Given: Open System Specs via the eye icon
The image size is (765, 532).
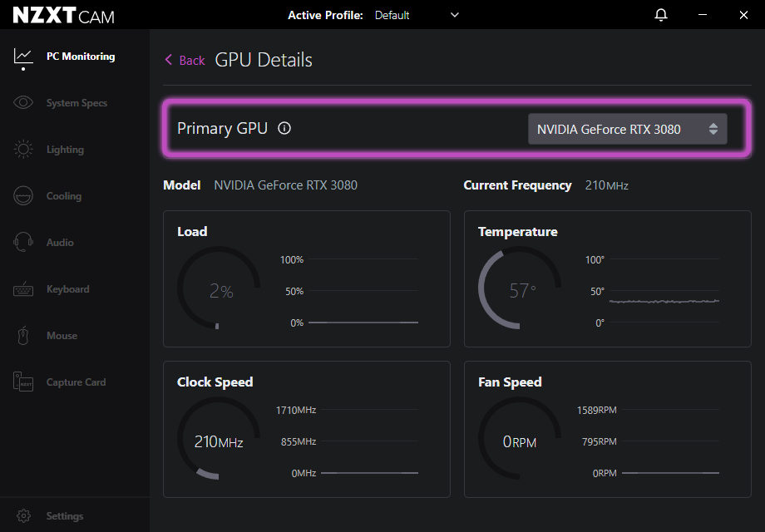Looking at the screenshot, I should tap(23, 103).
